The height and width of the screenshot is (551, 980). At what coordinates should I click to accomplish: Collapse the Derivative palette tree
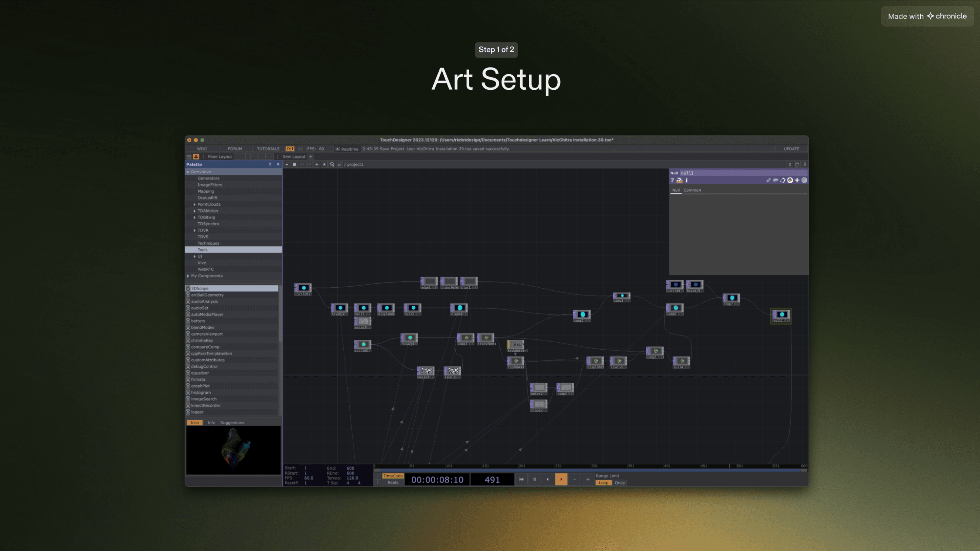point(188,172)
